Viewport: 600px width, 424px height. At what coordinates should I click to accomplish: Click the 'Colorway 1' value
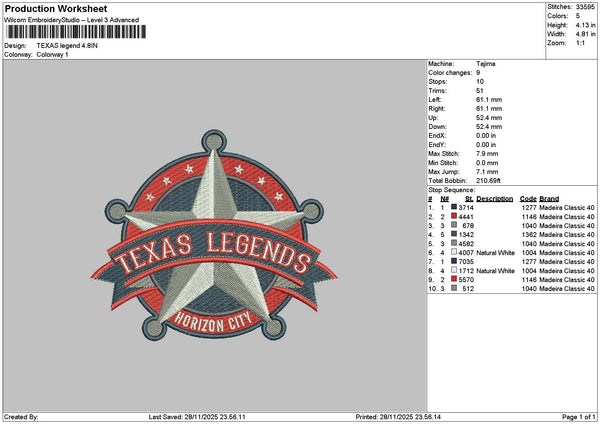(52, 55)
